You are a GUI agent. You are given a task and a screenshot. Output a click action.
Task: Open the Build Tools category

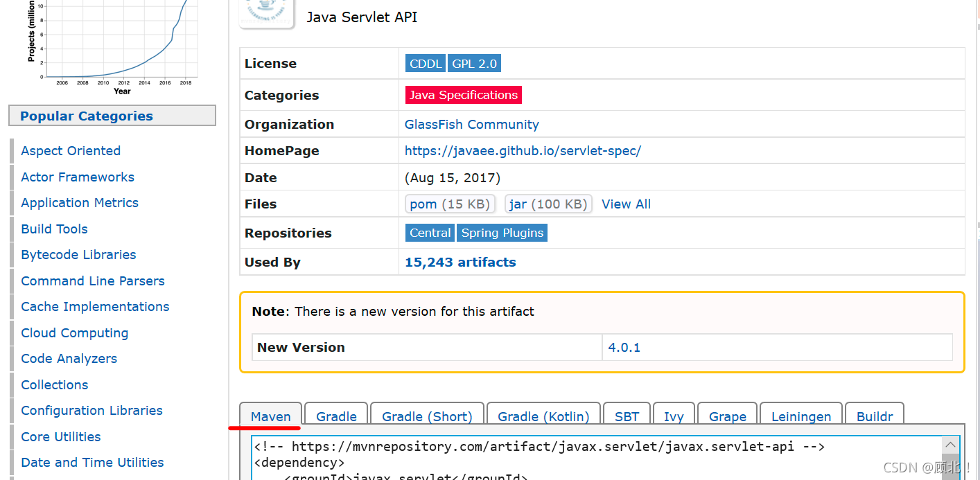click(x=54, y=229)
